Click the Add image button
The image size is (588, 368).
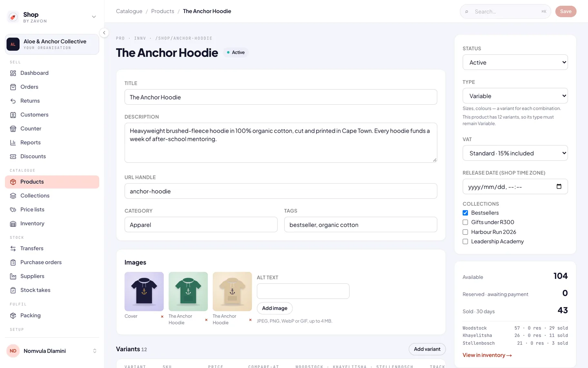(x=275, y=308)
